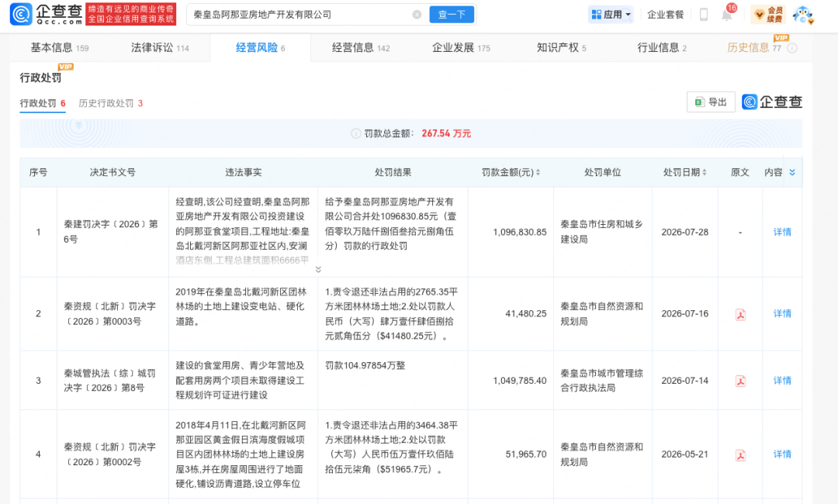Open the 企业发展 tab
The image size is (838, 504).
tap(461, 47)
